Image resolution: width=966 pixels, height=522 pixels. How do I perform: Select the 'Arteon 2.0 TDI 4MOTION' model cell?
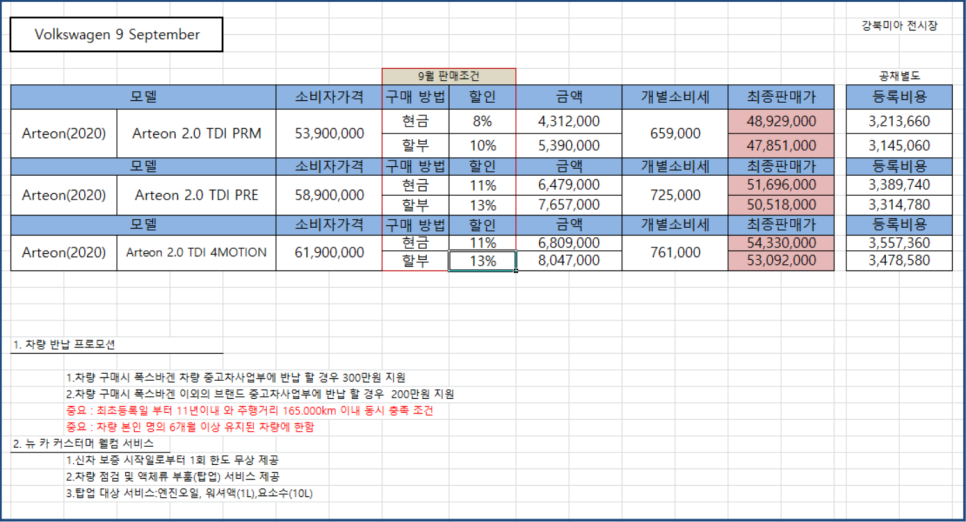pyautogui.click(x=197, y=252)
